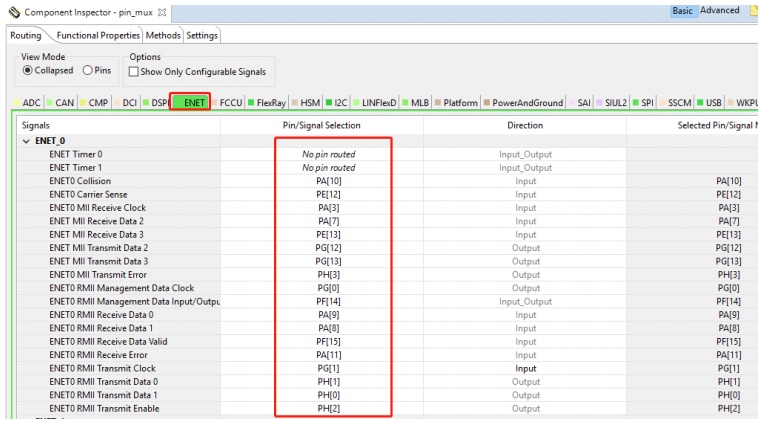This screenshot has width=763, height=422.
Task: Open PG[1] selection for RMII Transmit Clock
Action: tap(329, 368)
